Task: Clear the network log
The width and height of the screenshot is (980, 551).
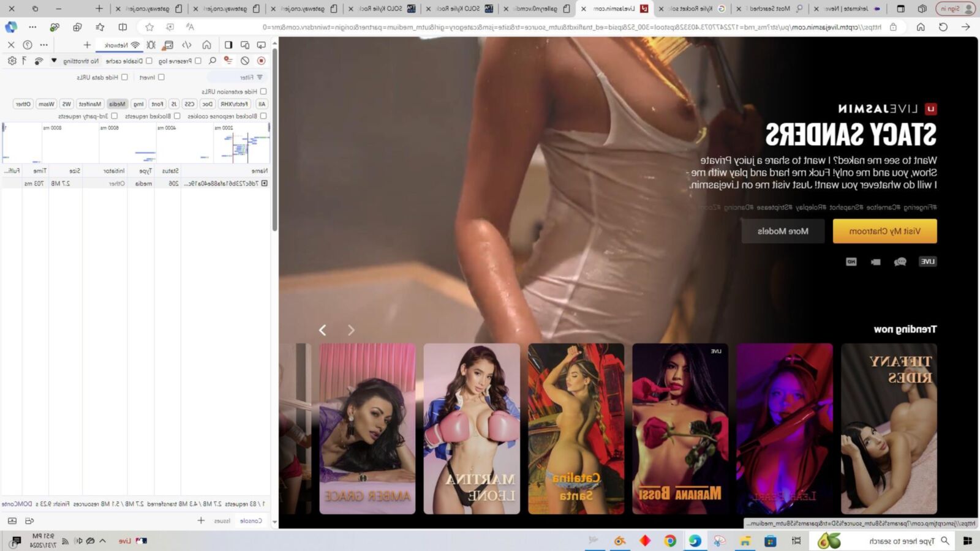Action: pyautogui.click(x=245, y=61)
